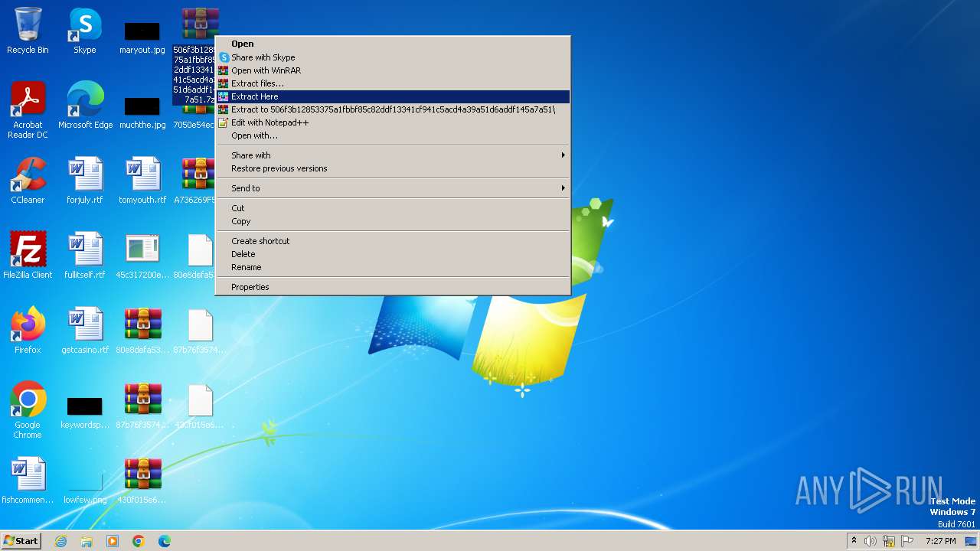Open Edge from the taskbar
980x551 pixels.
click(165, 541)
